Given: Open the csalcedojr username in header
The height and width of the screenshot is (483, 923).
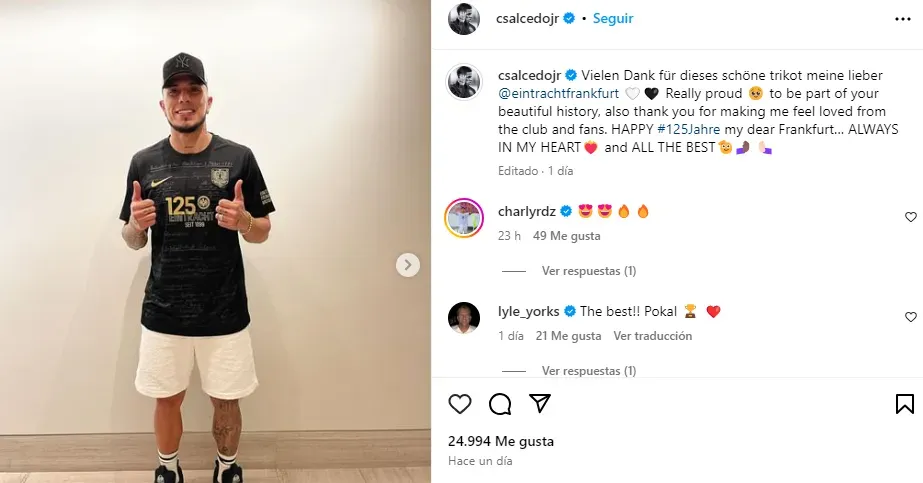Looking at the screenshot, I should pos(527,19).
